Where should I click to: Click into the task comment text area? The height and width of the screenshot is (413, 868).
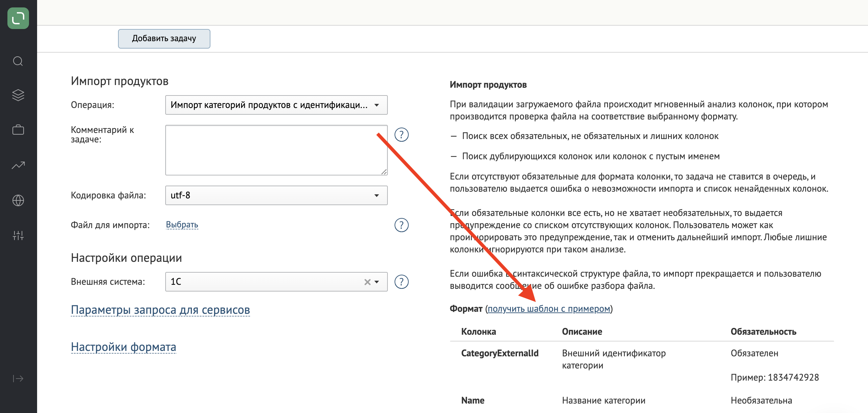pos(276,150)
